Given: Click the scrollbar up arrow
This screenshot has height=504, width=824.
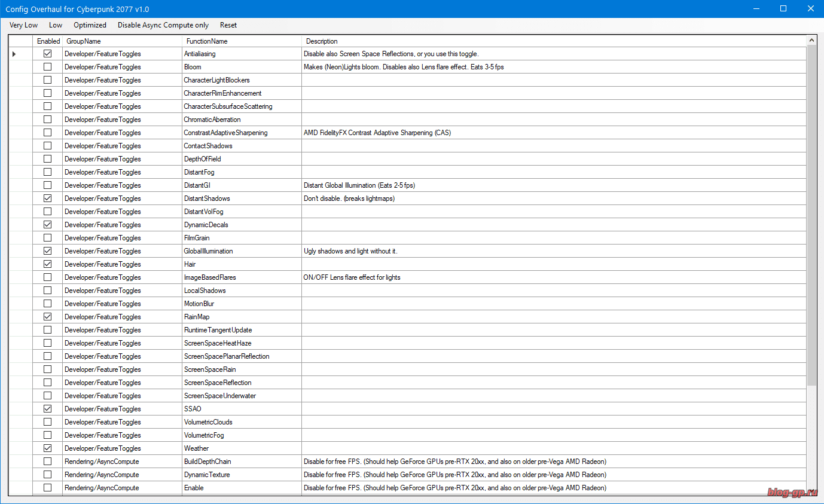Looking at the screenshot, I should click(x=811, y=40).
